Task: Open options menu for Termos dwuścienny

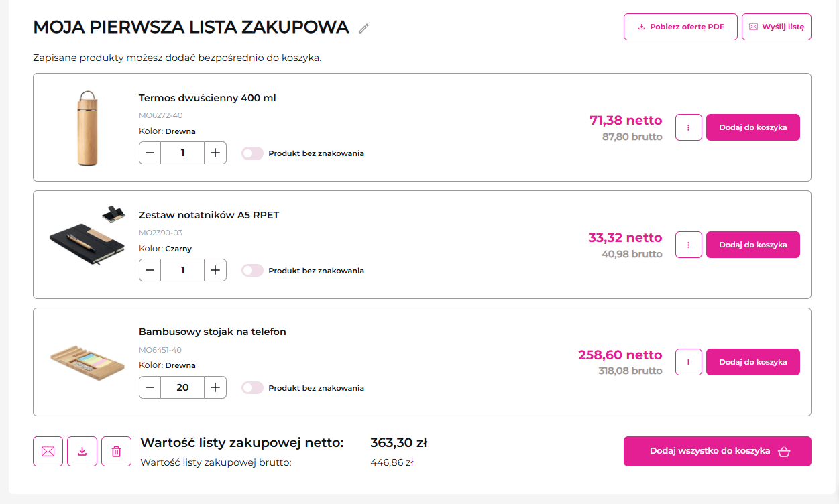Action: 688,127
